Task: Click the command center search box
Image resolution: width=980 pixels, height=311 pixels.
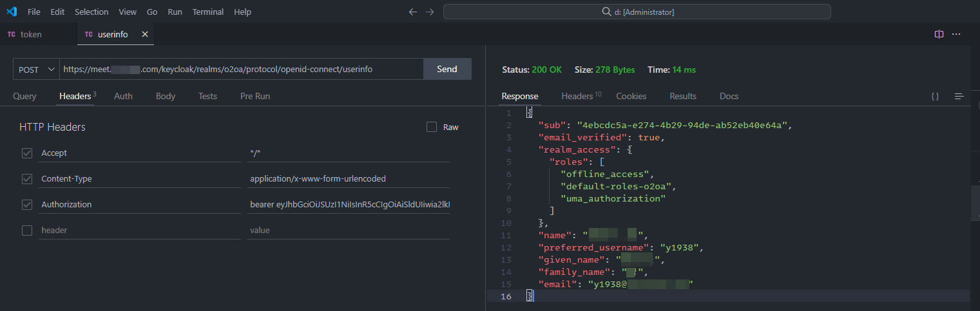Action: (637, 12)
